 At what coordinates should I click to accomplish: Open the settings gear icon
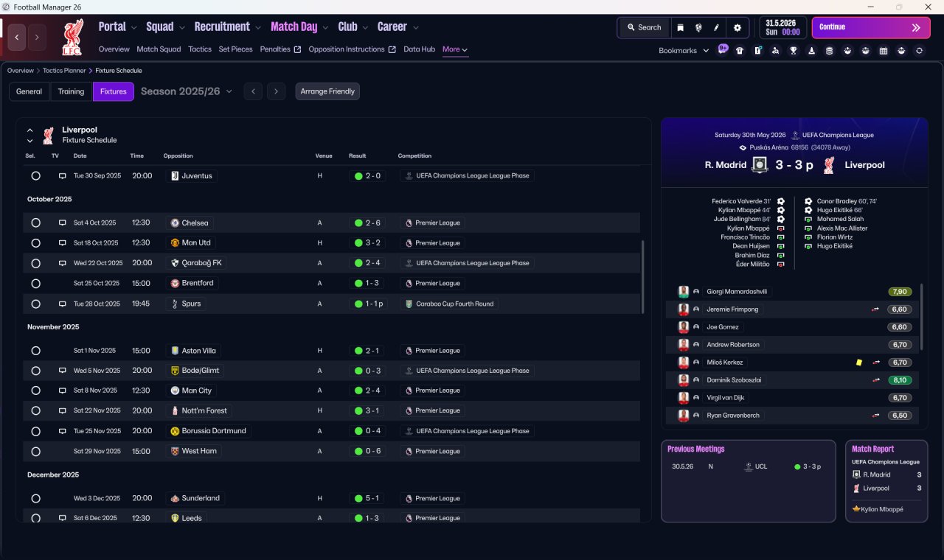coord(737,27)
